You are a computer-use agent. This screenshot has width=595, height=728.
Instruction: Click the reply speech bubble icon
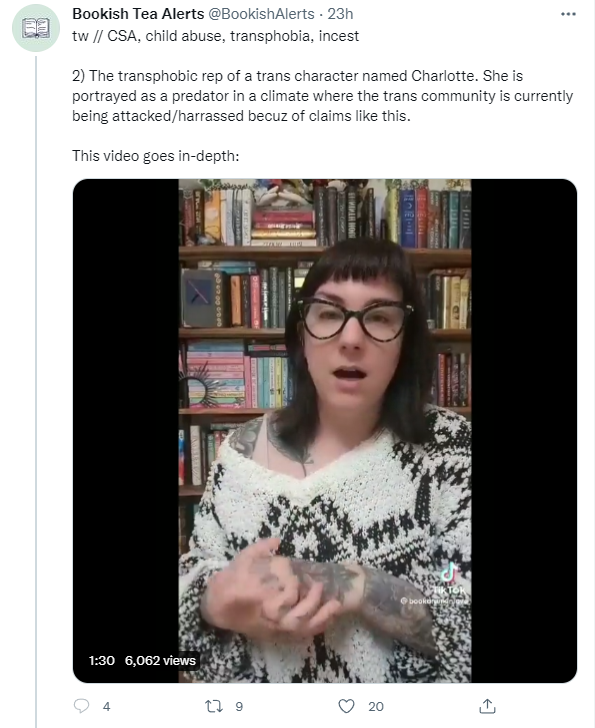pyautogui.click(x=81, y=706)
